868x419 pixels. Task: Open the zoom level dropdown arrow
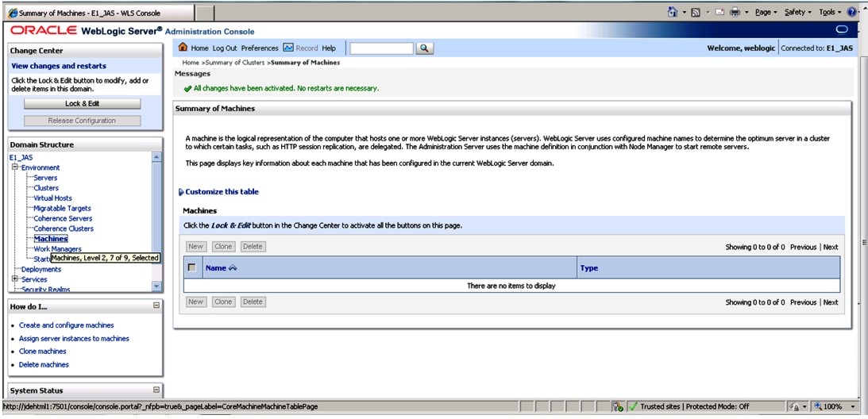pos(853,406)
